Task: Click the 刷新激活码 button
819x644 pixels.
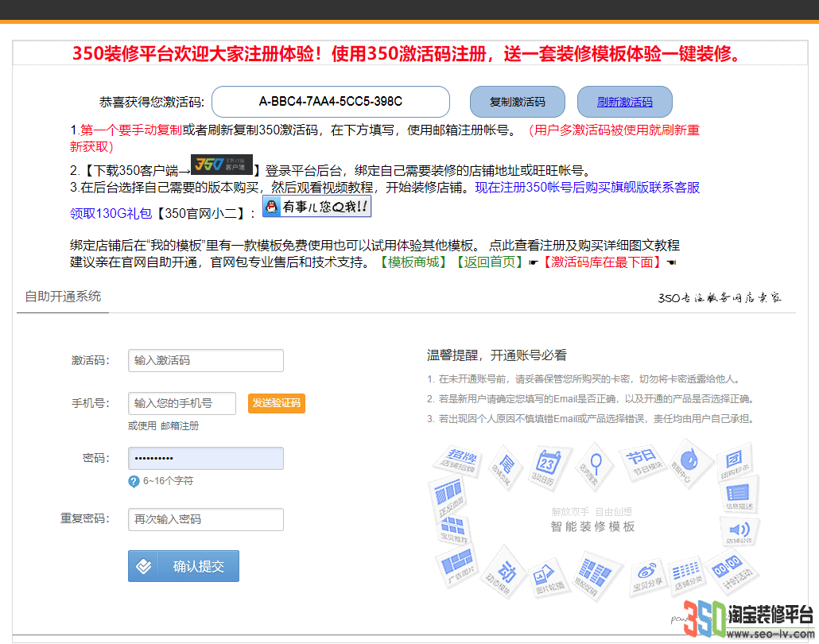Action: 625,102
